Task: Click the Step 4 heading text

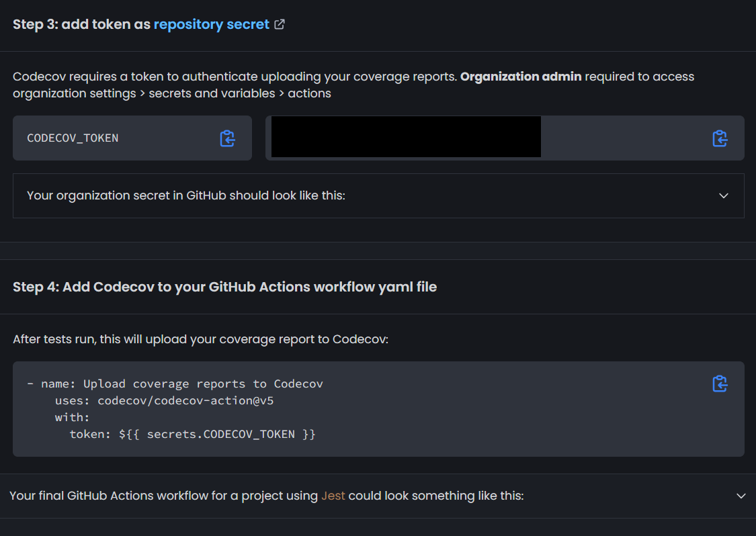Action: click(x=224, y=287)
